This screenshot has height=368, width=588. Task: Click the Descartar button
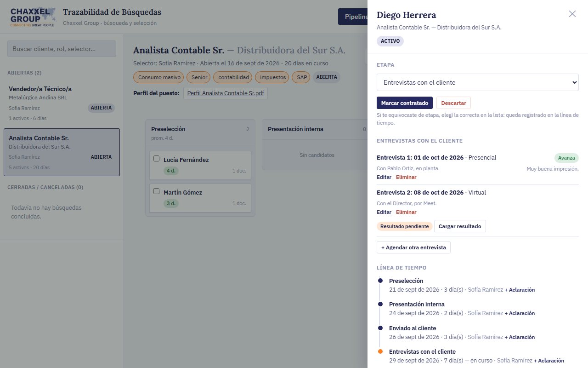(453, 103)
